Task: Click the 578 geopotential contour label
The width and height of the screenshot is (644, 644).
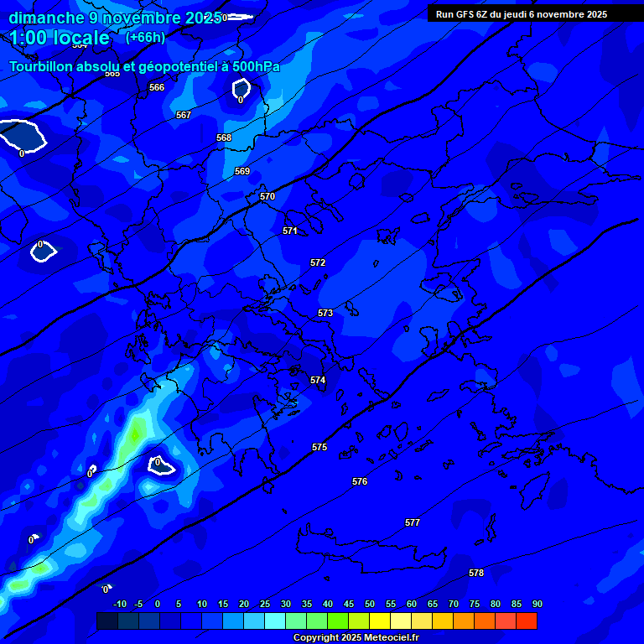Action: [476, 573]
